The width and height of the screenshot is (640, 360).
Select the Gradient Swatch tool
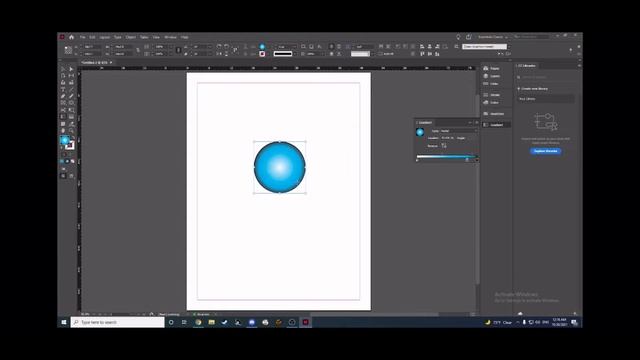tap(63, 117)
